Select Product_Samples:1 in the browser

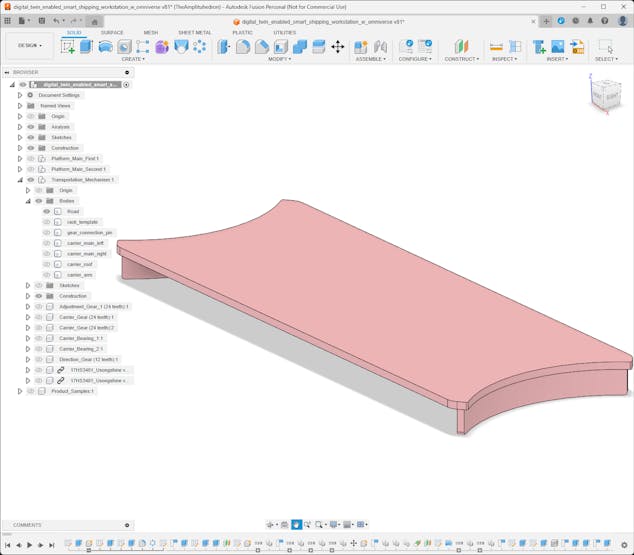click(72, 391)
